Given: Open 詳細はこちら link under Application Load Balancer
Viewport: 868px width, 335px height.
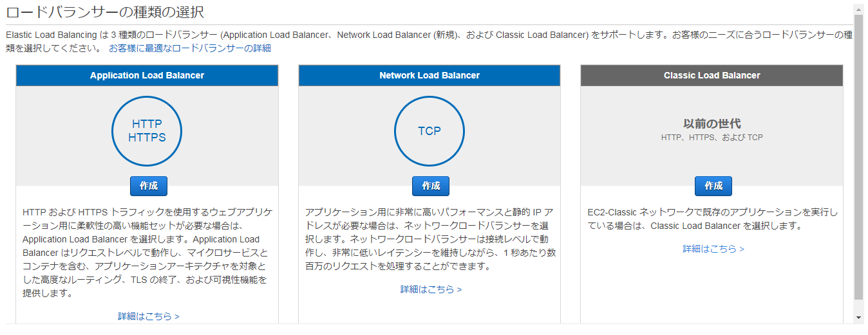Looking at the screenshot, I should (148, 316).
